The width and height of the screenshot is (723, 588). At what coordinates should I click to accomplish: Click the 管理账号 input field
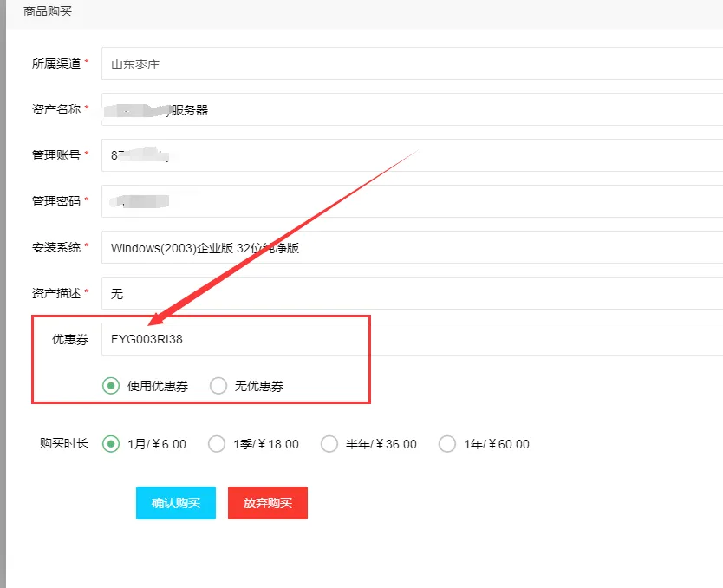[413, 155]
